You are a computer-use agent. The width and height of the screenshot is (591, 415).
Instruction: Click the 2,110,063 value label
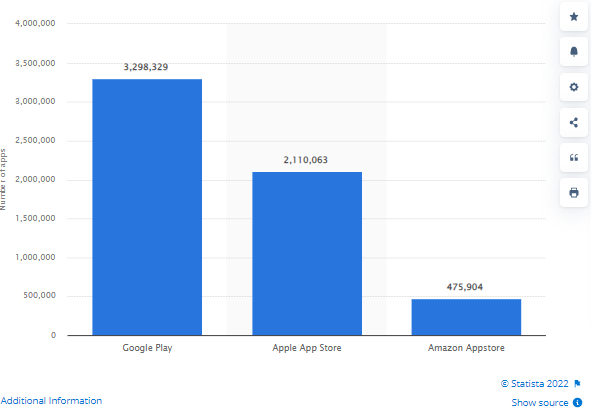point(306,160)
